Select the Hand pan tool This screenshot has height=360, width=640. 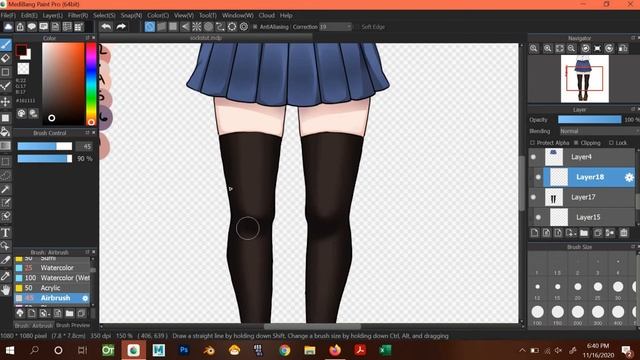pyautogui.click(x=6, y=290)
